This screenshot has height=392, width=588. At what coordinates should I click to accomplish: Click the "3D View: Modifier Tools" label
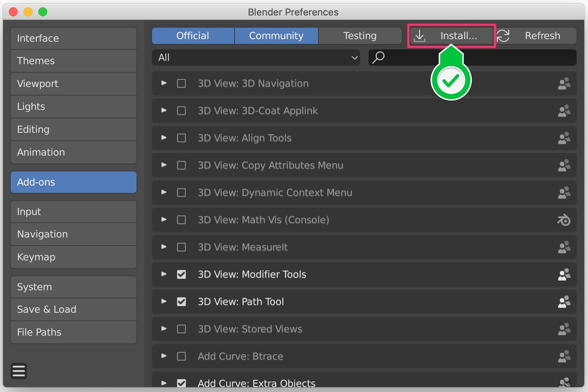pyautogui.click(x=252, y=274)
